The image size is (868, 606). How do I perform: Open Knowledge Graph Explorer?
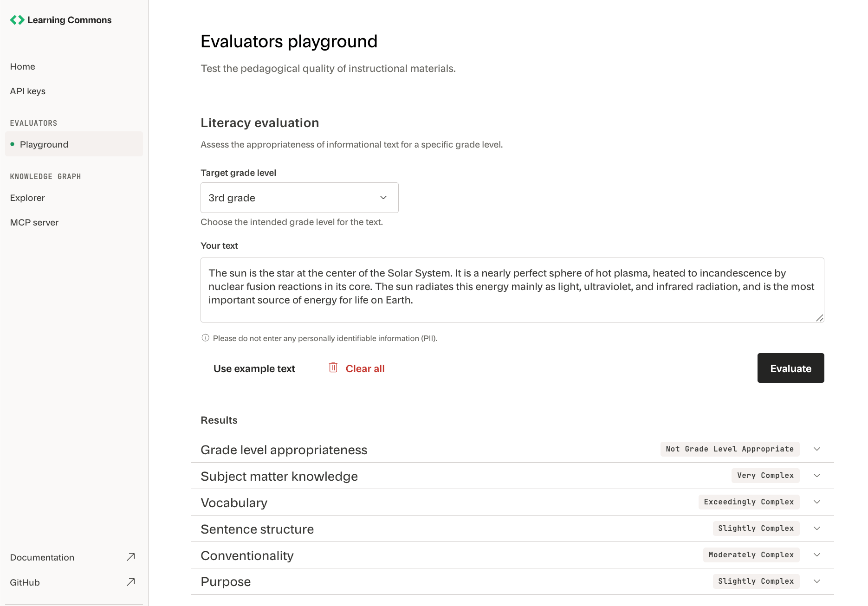[27, 198]
